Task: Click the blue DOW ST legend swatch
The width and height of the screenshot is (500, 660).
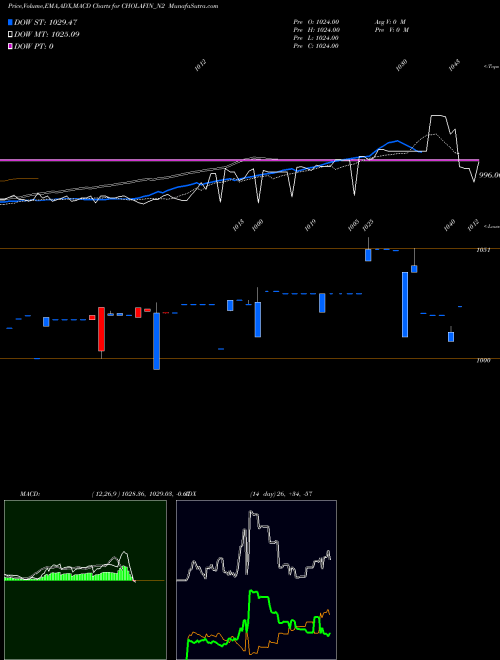Action: [10, 22]
